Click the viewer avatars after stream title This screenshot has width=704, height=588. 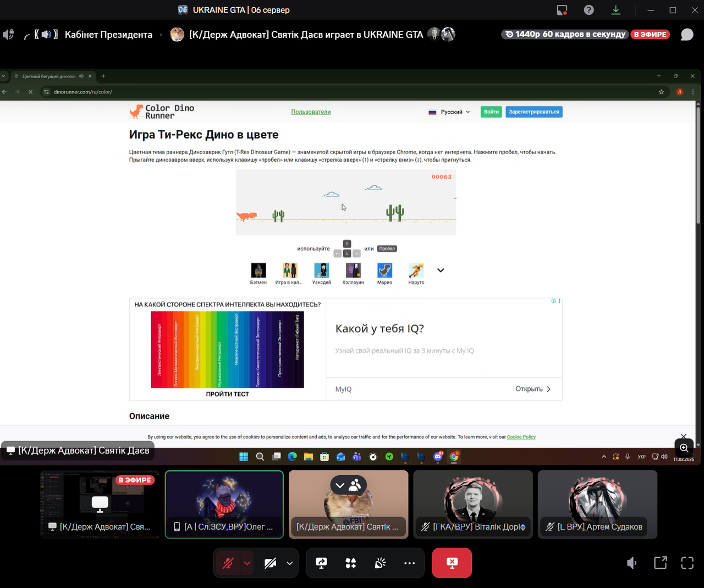441,34
